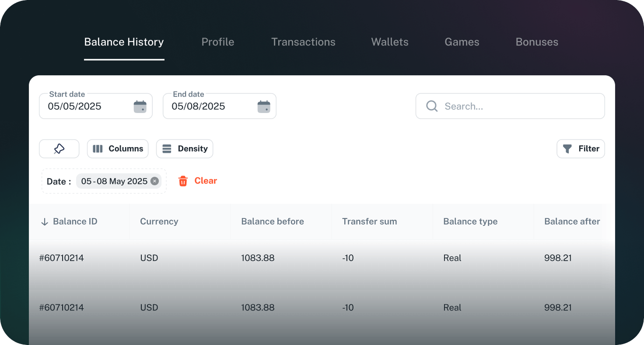The height and width of the screenshot is (345, 644).
Task: Open the Filter panel
Action: [581, 149]
